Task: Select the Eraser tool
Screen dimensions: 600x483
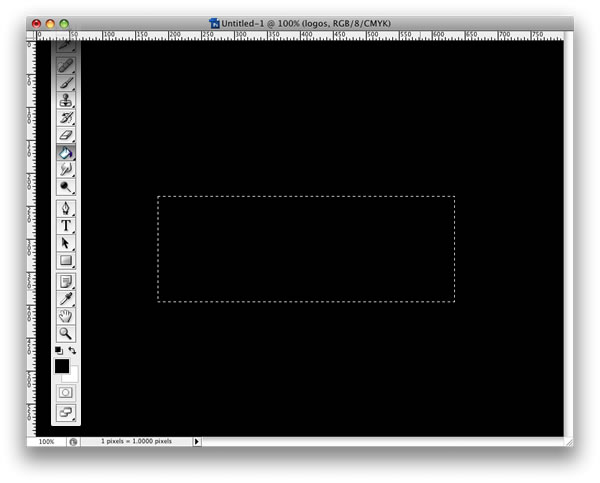Action: coord(66,135)
